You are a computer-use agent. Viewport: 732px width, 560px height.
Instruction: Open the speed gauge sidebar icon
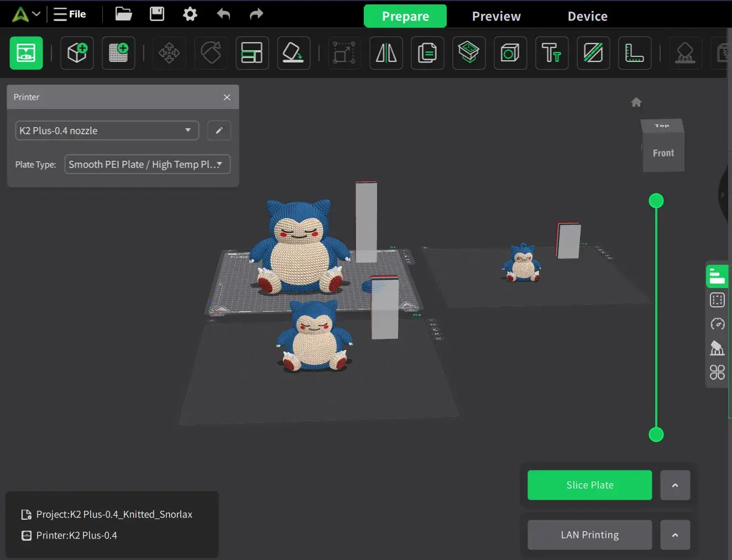(x=717, y=324)
